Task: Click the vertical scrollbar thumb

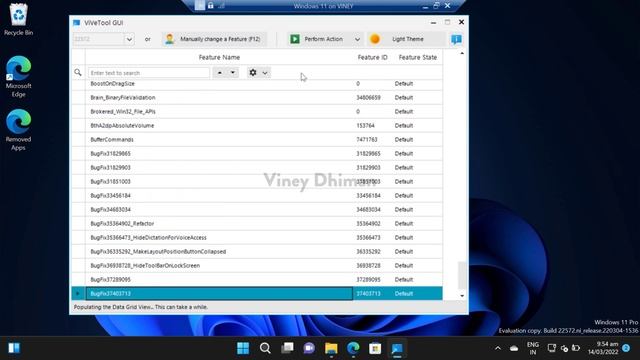Action: click(462, 275)
